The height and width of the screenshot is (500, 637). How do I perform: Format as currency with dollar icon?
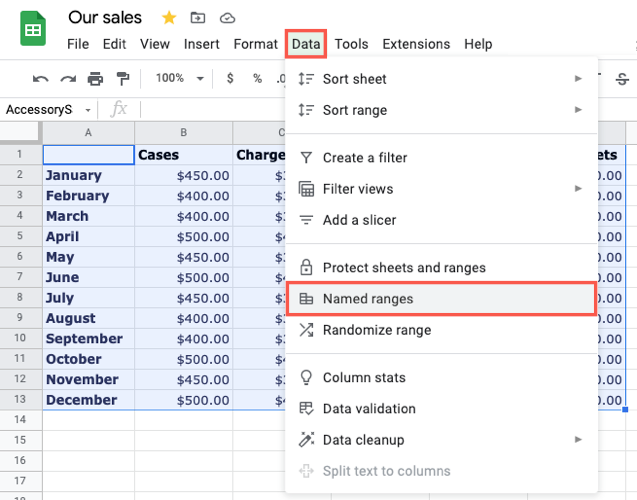click(x=231, y=78)
